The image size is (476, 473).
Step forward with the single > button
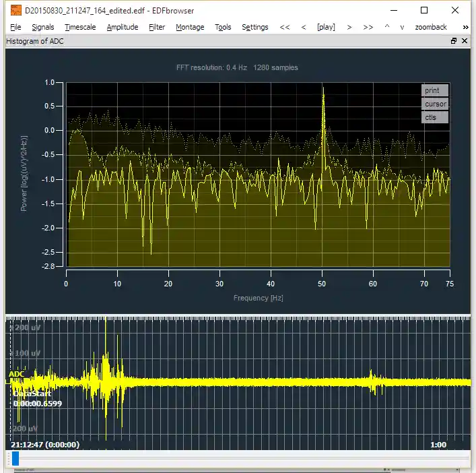(349, 27)
